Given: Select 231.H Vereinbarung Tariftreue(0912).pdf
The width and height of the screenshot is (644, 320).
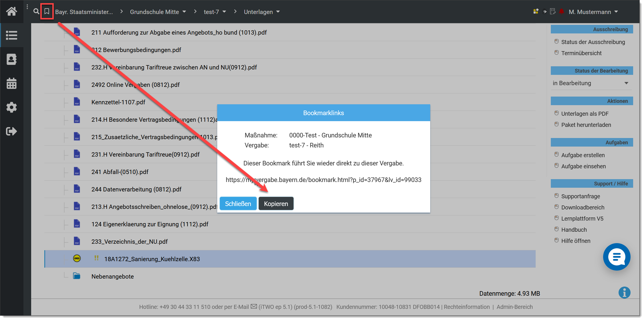Looking at the screenshot, I should coord(145,155).
